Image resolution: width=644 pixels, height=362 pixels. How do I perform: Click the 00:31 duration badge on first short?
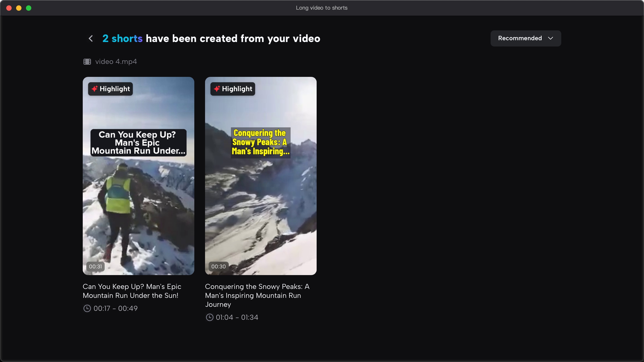95,266
